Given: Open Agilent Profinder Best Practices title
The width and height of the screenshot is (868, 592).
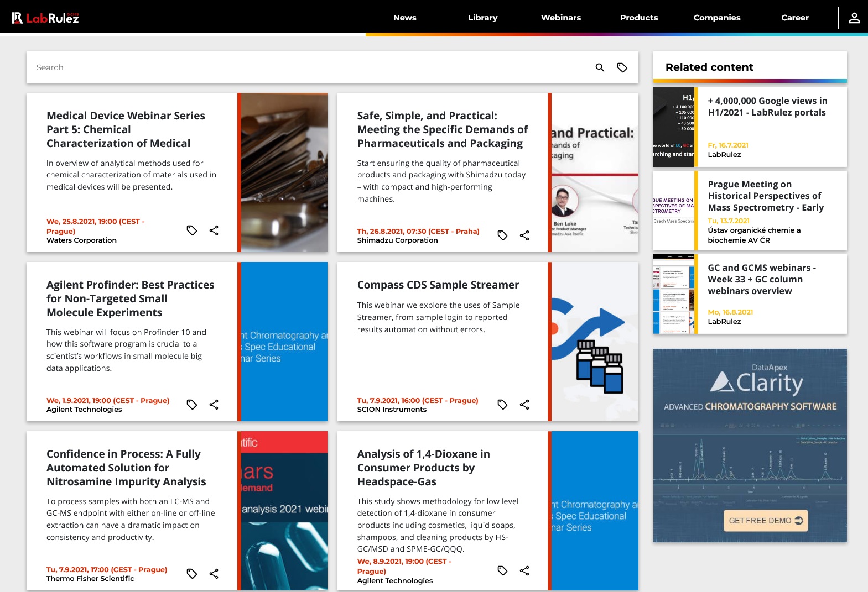Looking at the screenshot, I should [130, 298].
